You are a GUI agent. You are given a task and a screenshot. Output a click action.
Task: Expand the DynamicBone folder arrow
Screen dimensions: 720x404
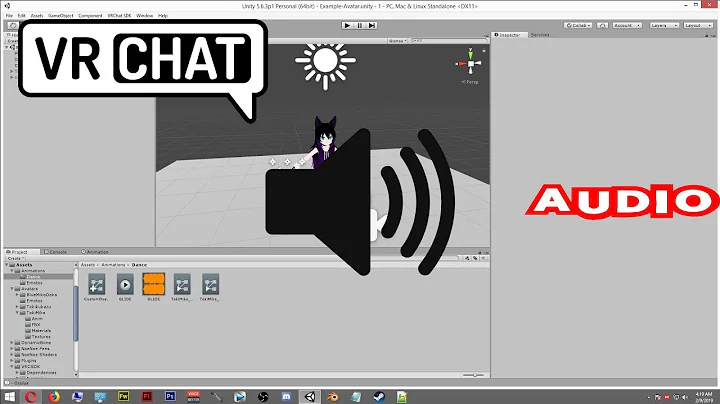pos(12,342)
